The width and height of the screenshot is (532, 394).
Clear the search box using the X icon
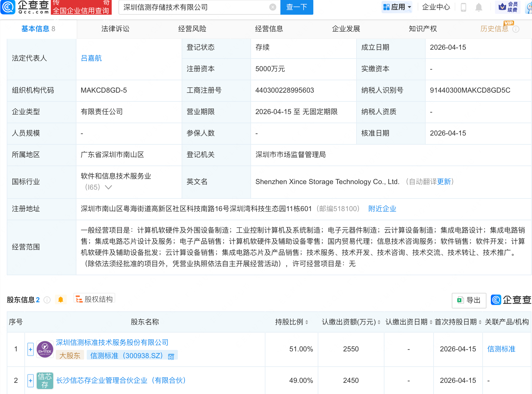pos(272,7)
